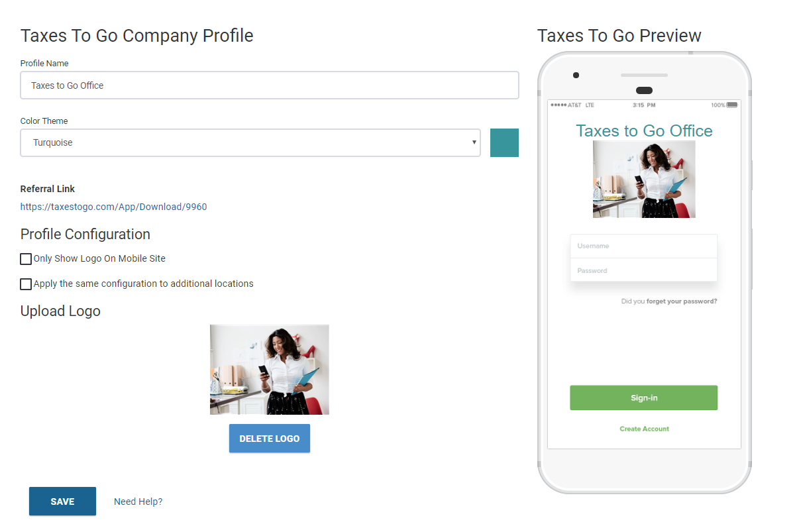Click the Username field in phone preview

pyautogui.click(x=643, y=246)
